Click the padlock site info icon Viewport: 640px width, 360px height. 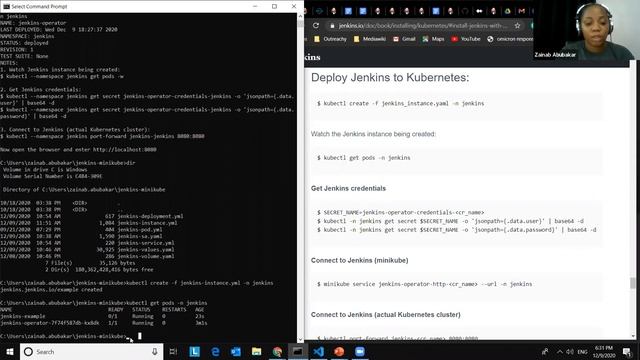click(x=332, y=25)
